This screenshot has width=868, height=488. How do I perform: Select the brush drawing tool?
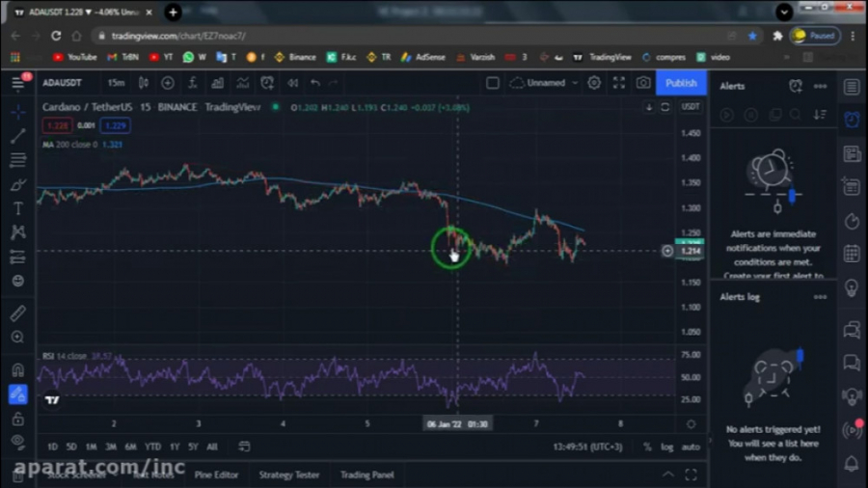tap(17, 185)
